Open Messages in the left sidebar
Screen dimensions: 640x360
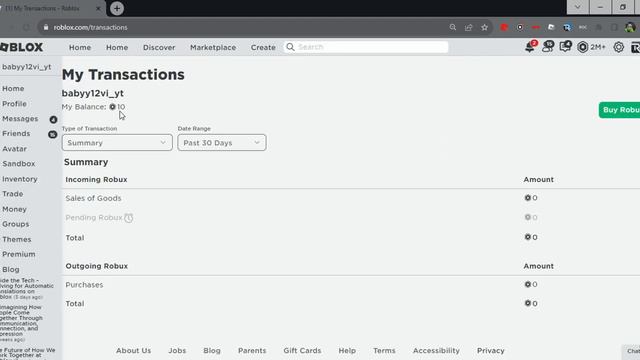click(20, 119)
